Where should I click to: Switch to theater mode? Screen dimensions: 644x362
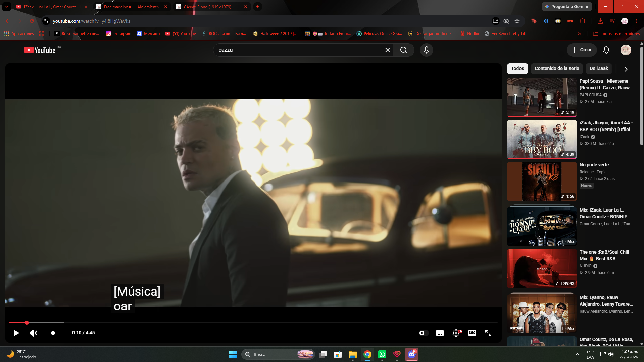tap(472, 333)
